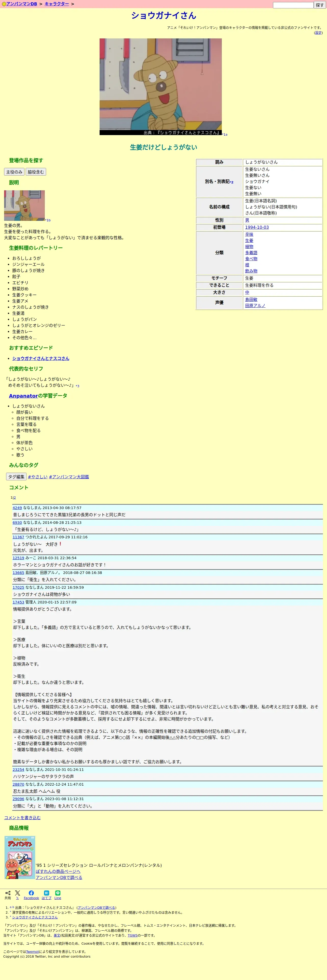This screenshot has width=327, height=980.
Task: Open footnote *1b beside small thumbnail
Action: tap(48, 220)
